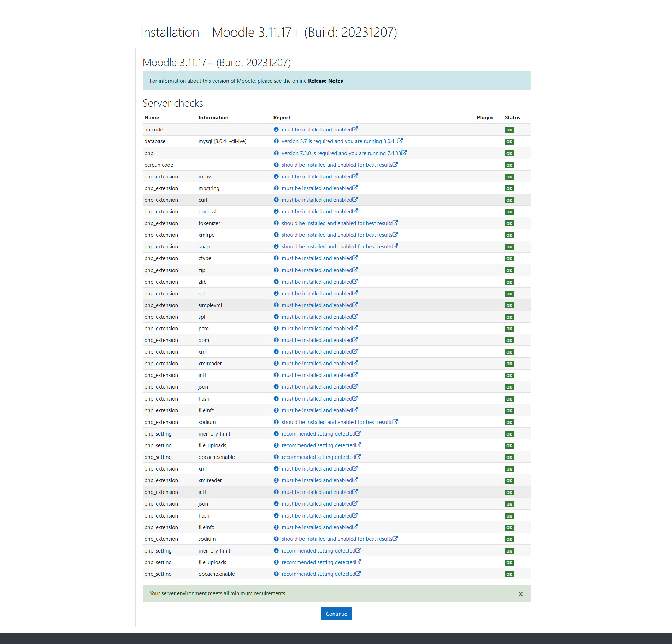Click the info icon beside the database version report
Screen dimensions: 672x644
(x=276, y=141)
